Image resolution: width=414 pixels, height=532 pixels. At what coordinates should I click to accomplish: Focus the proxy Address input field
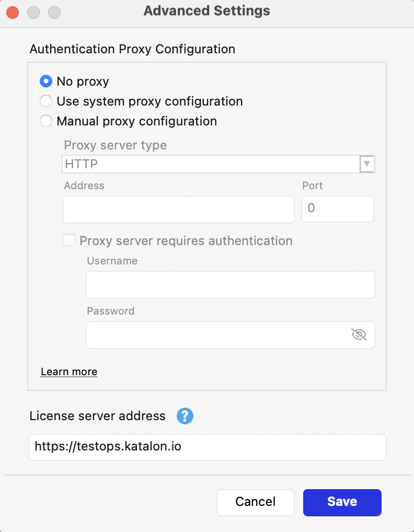(x=179, y=209)
